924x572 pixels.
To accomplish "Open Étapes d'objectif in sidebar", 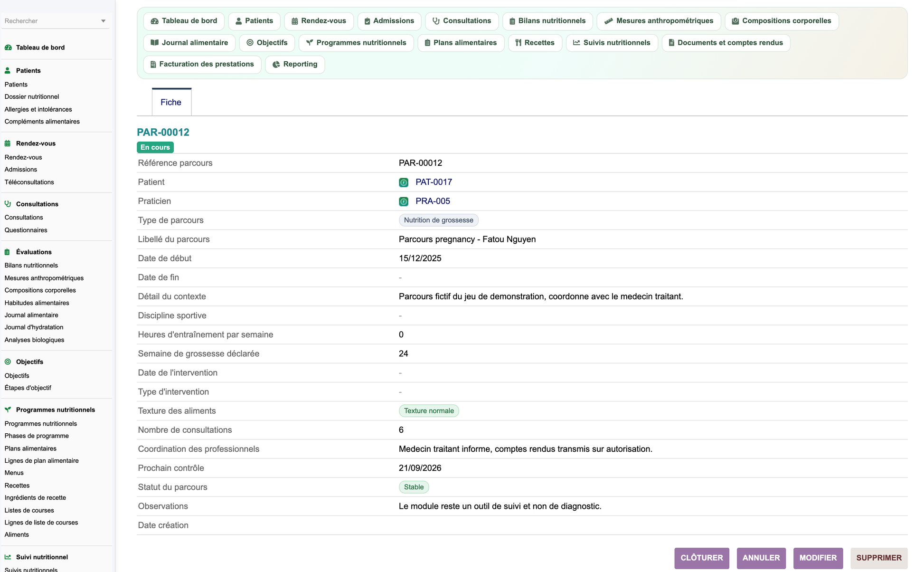I will point(28,388).
